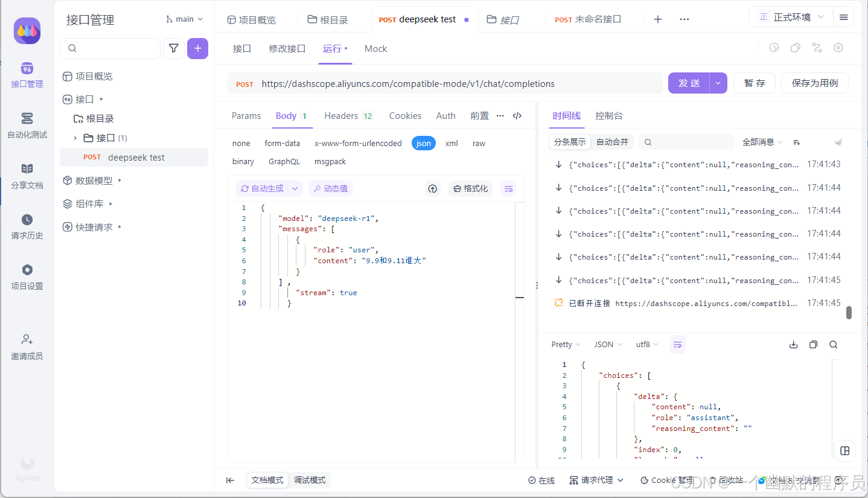Open the 全部消息 filter dropdown

pyautogui.click(x=762, y=142)
